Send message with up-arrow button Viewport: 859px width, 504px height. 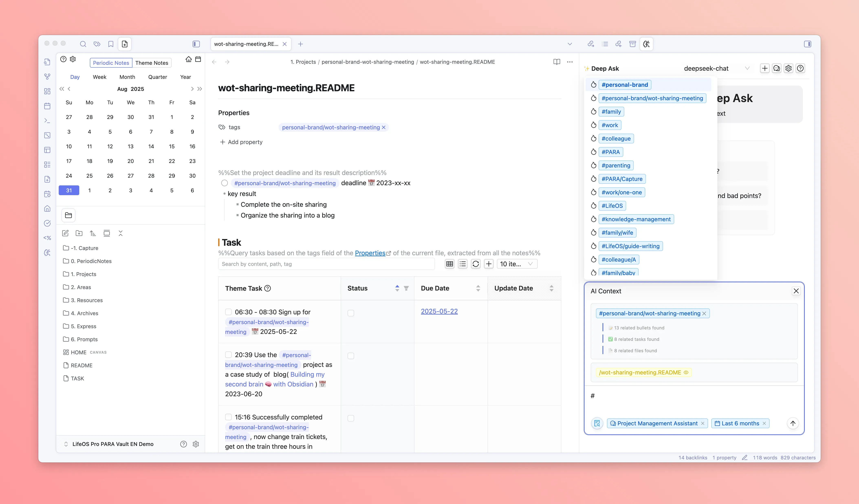(x=793, y=423)
